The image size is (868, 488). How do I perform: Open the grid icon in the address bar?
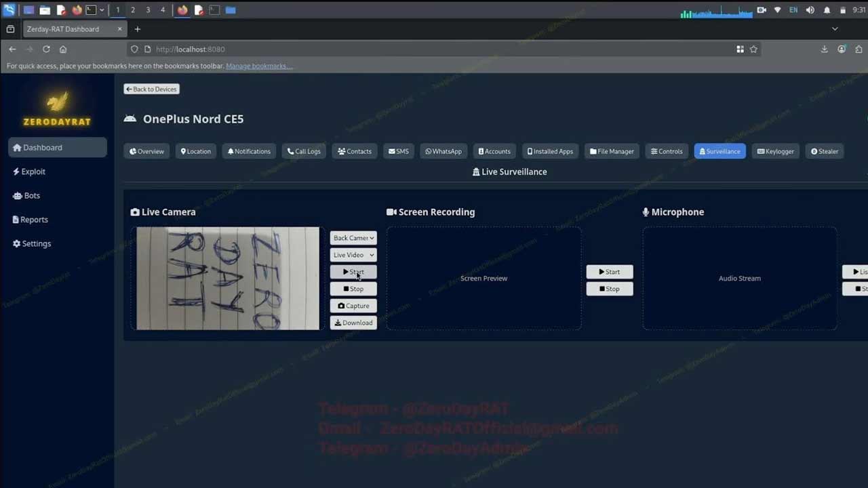(740, 49)
